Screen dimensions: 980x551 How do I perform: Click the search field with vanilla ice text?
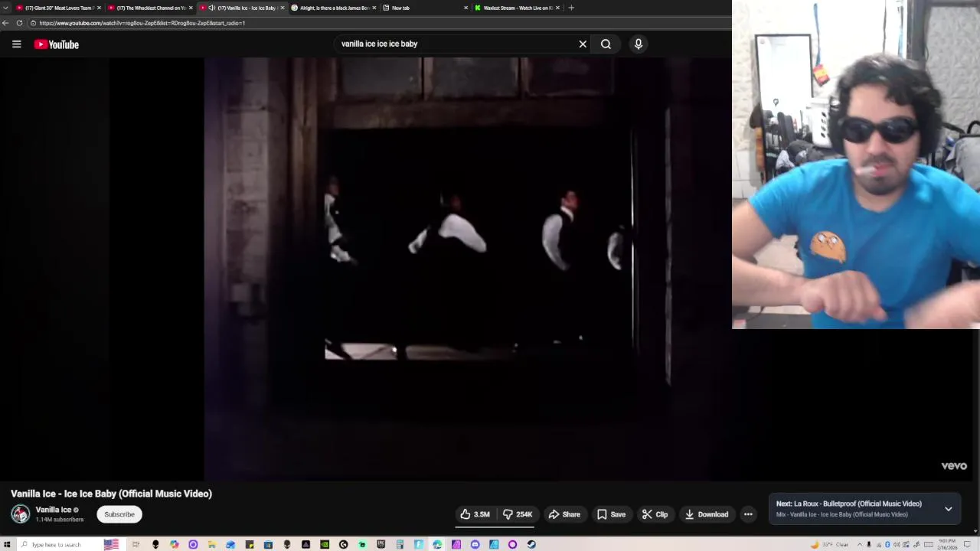(456, 44)
